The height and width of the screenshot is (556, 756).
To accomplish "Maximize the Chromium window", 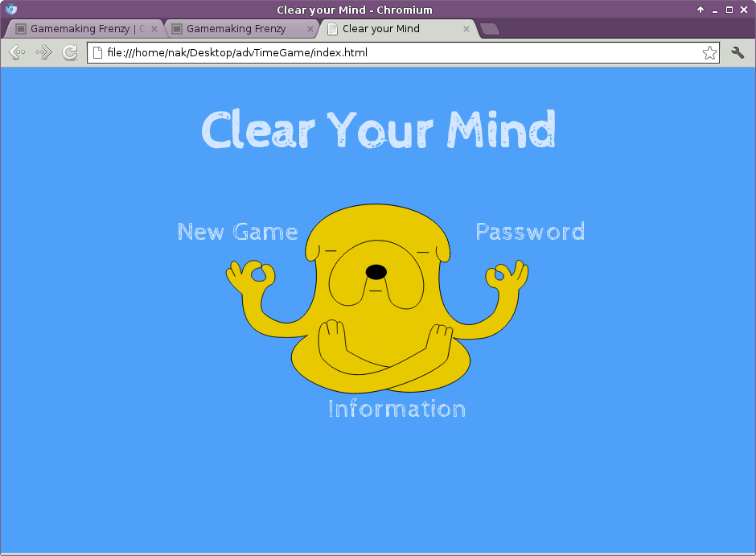I will (x=729, y=10).
